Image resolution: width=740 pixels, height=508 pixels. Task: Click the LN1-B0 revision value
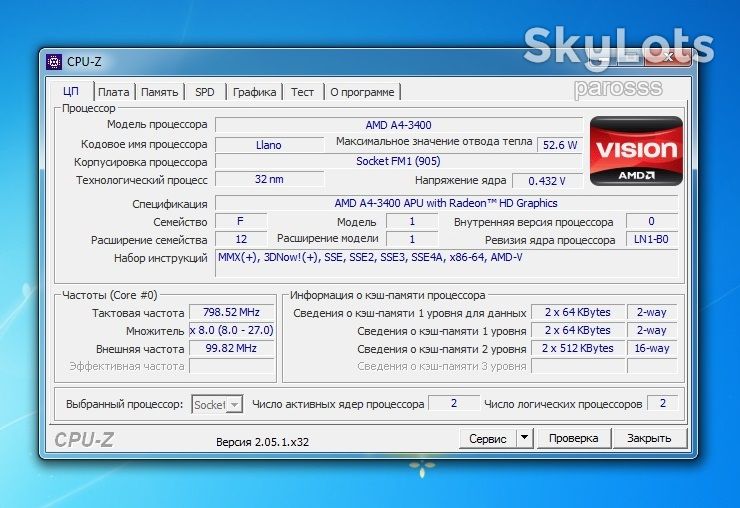click(652, 239)
